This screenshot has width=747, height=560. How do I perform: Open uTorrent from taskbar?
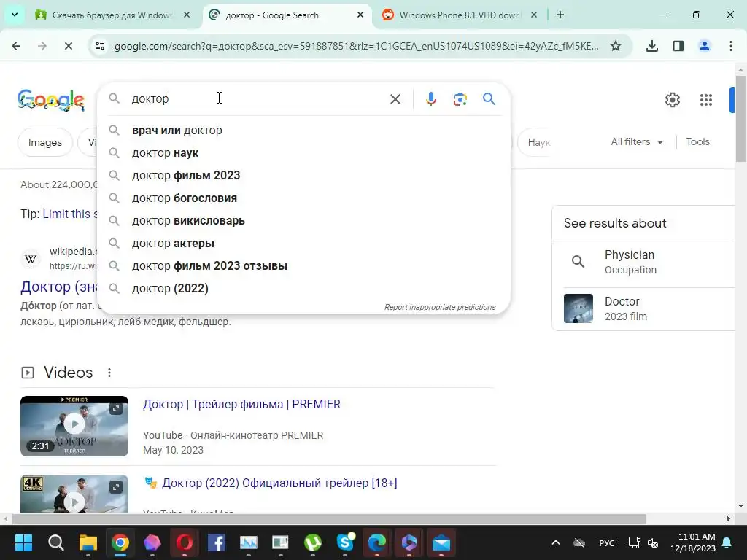pos(312,542)
